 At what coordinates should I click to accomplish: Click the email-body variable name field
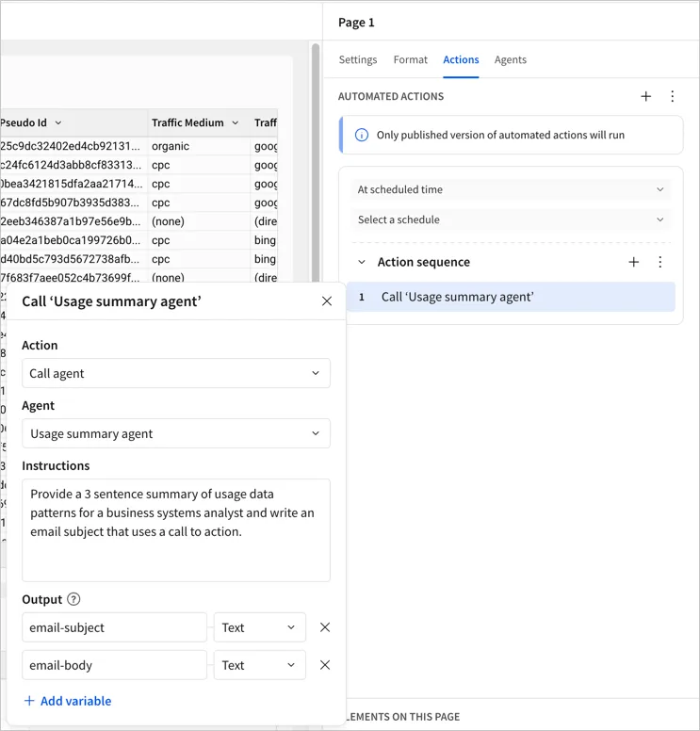coord(114,665)
